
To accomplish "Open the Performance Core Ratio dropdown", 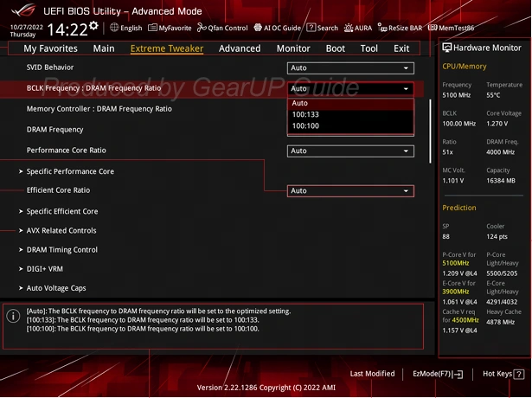I will coord(350,151).
